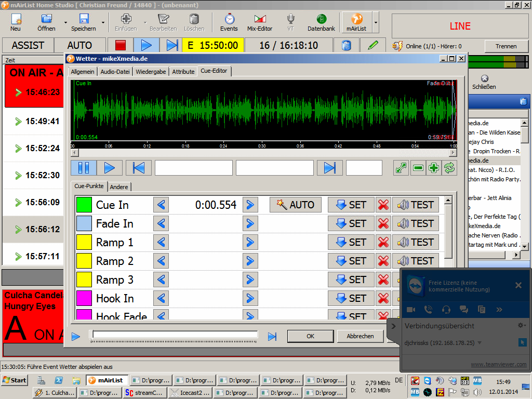Open the www.teamviewer.com link
532x399 pixels.
point(498,364)
